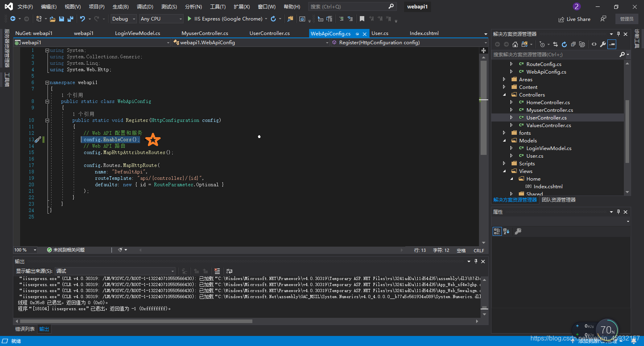Image resolution: width=644 pixels, height=346 pixels.
Task: Toggle Categorized view in Properties panel
Action: click(497, 231)
